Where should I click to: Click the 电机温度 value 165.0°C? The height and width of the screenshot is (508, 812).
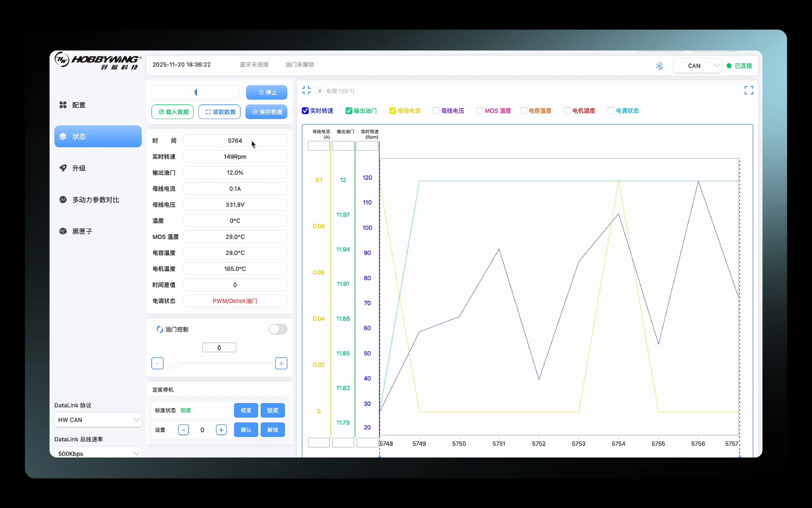[235, 269]
